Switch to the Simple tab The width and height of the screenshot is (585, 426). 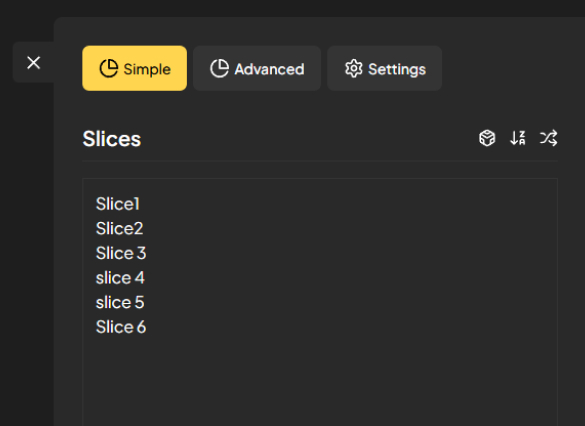coord(135,68)
